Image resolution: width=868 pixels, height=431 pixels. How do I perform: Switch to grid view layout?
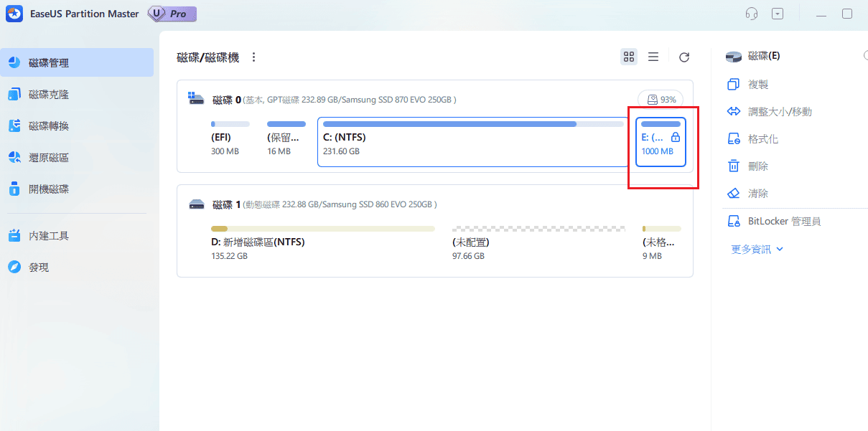tap(629, 57)
